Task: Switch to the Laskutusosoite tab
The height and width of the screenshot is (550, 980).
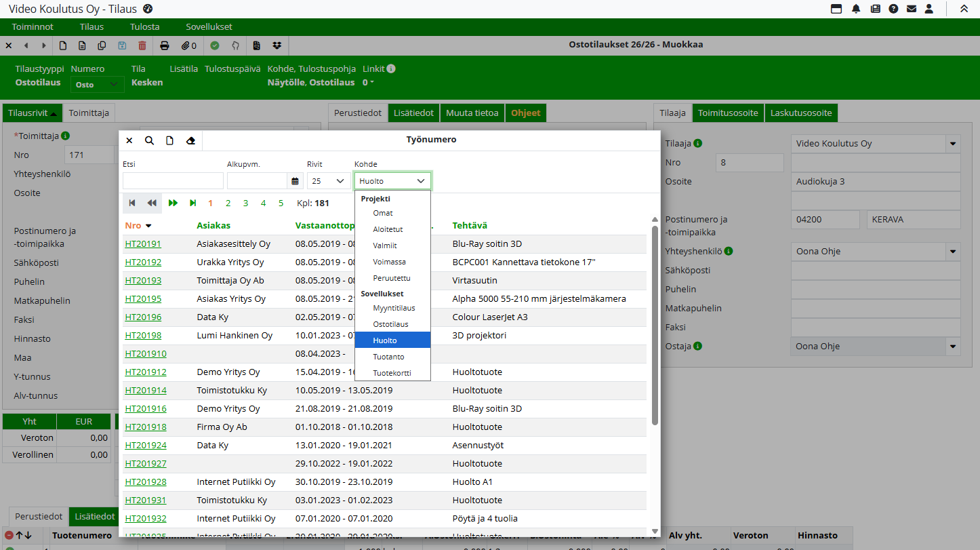Action: pyautogui.click(x=801, y=113)
